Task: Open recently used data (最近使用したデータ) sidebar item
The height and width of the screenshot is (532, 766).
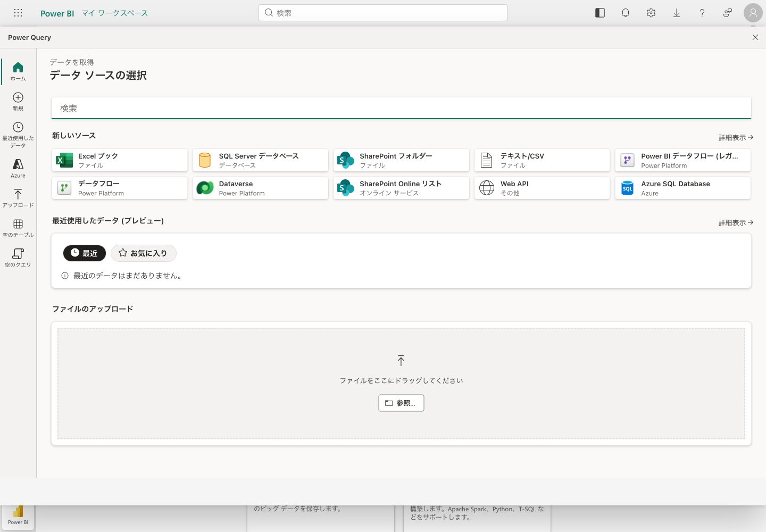Action: coord(18,135)
